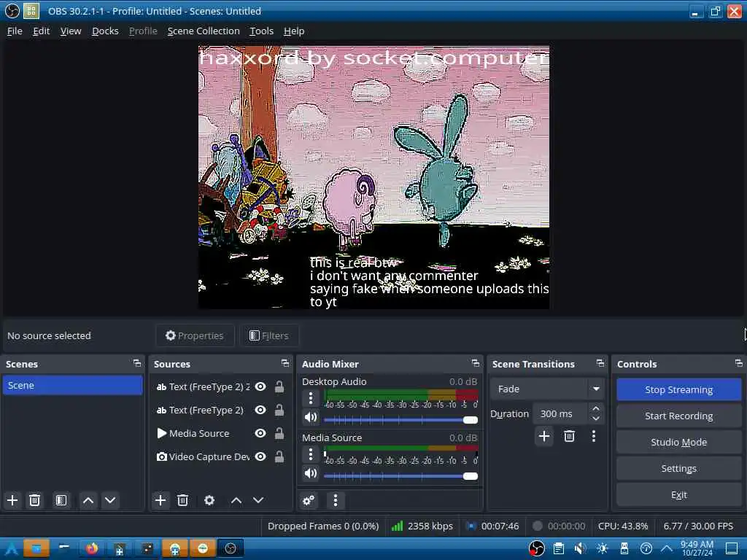This screenshot has width=747, height=560.
Task: Increase transition duration up arrow
Action: tap(595, 408)
